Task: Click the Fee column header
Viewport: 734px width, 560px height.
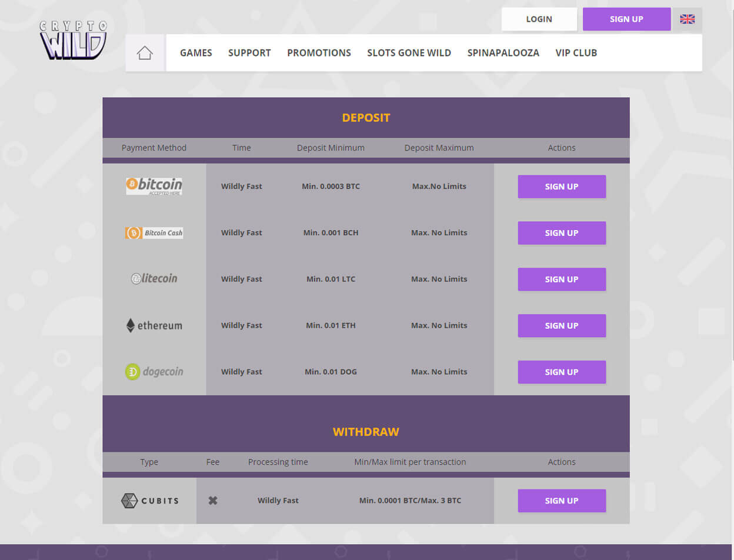Action: click(213, 462)
